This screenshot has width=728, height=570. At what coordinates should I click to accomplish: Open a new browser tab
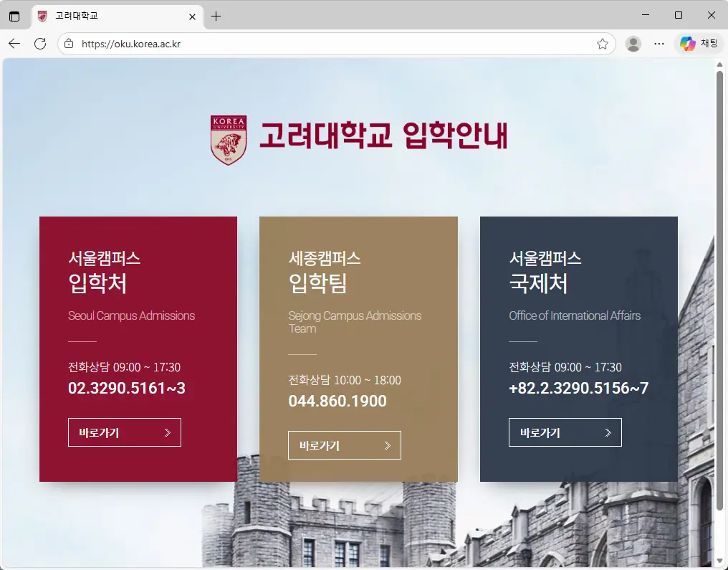[216, 15]
